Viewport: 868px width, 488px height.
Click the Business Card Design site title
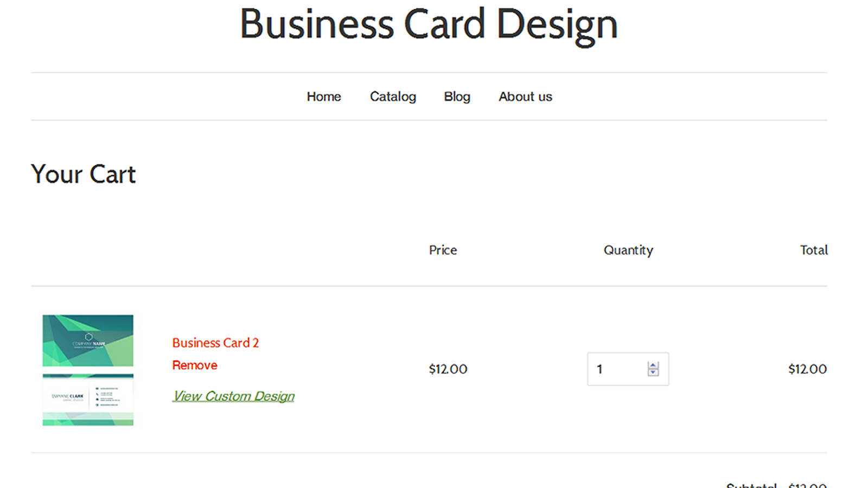[x=429, y=24]
